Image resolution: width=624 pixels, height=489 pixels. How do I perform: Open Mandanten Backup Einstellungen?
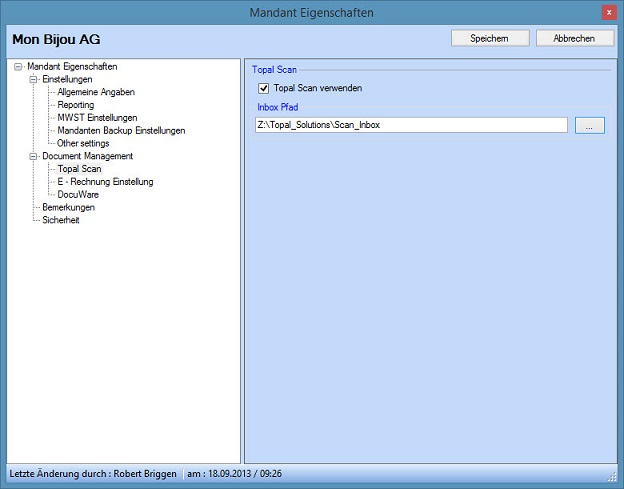tap(121, 130)
